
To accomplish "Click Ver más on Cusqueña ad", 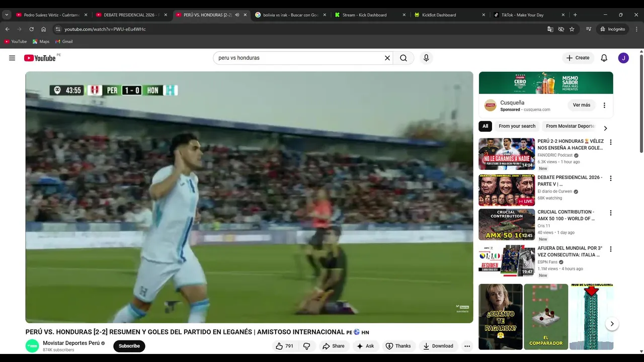I will (x=581, y=105).
